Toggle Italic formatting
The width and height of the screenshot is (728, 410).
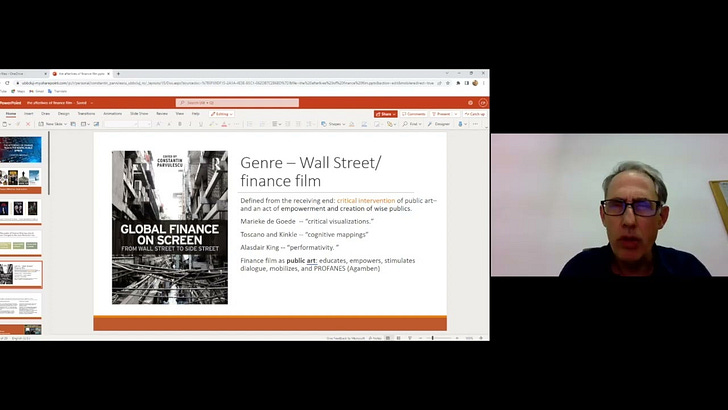190,124
